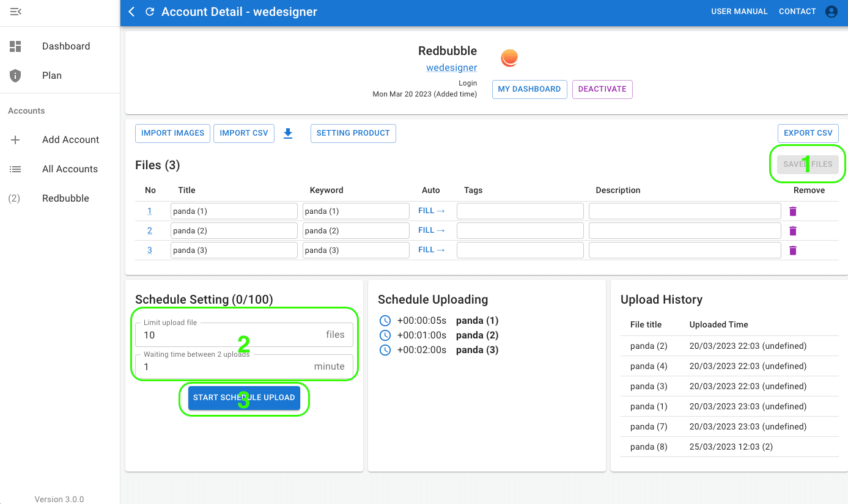Image resolution: width=848 pixels, height=504 pixels.
Task: Open the wedesigner account link
Action: click(452, 67)
